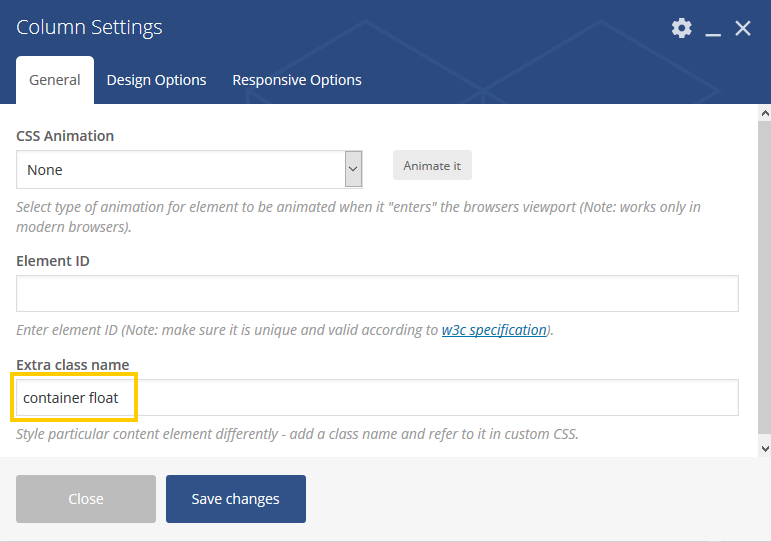
Task: Click the CSS Animation field label
Action: pyautogui.click(x=65, y=136)
